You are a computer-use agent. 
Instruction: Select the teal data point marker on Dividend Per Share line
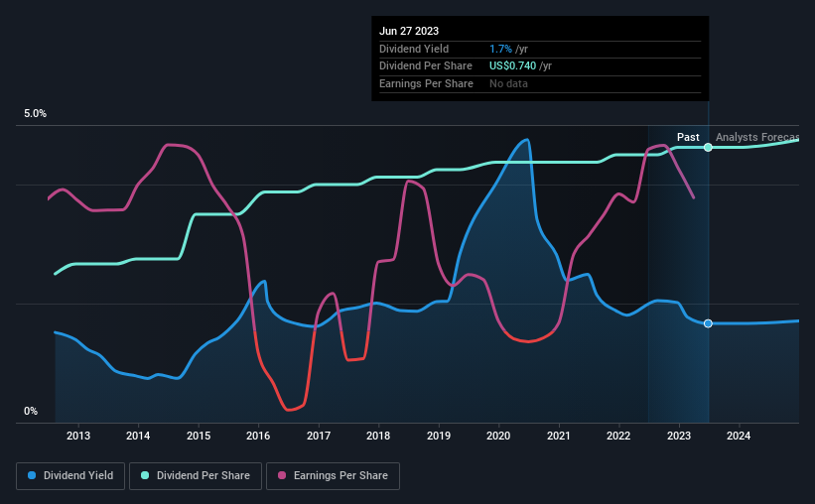click(x=708, y=148)
